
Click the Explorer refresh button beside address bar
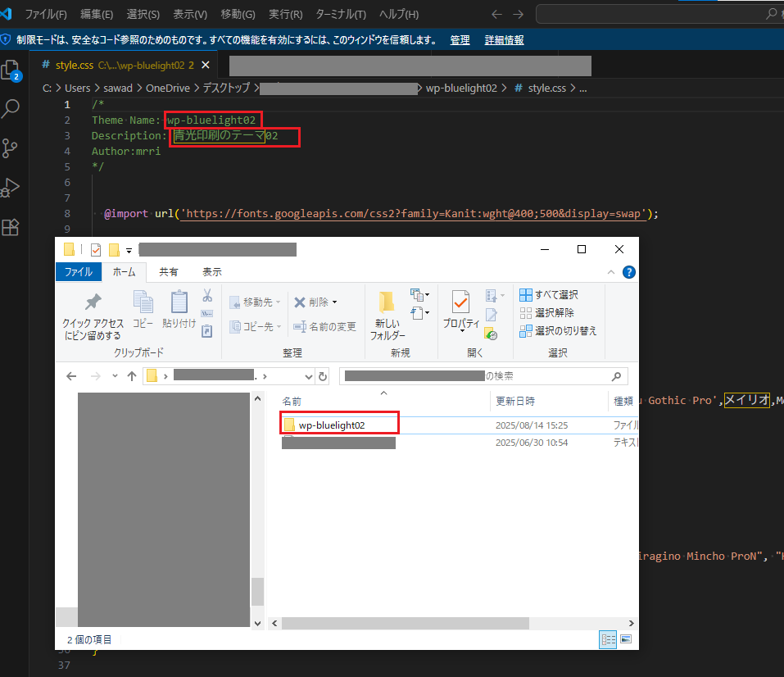coord(323,376)
